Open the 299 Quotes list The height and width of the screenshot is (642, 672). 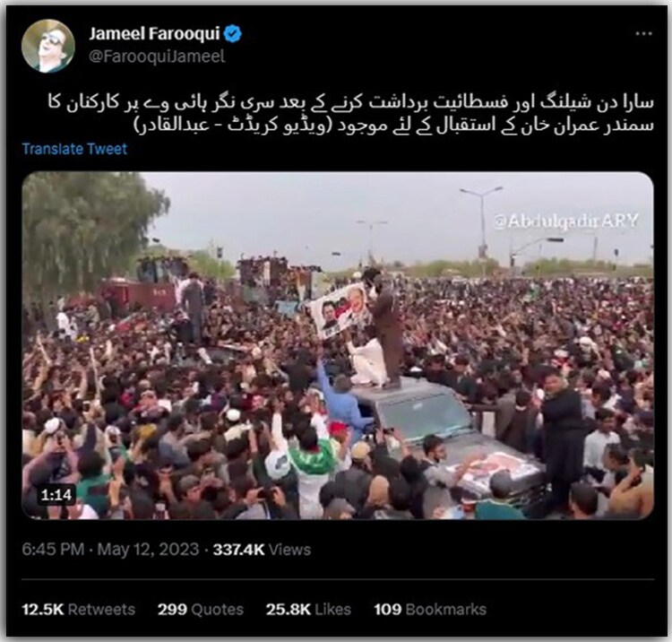click(x=200, y=610)
